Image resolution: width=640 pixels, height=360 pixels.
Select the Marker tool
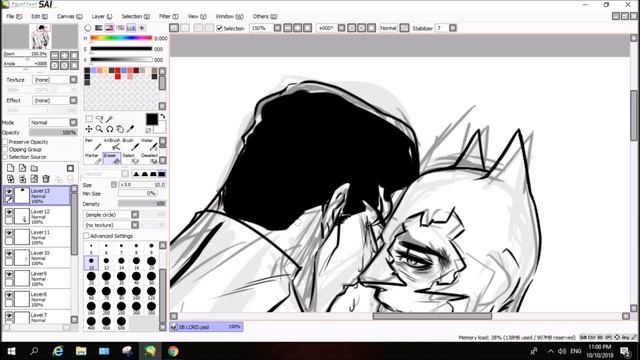click(93, 158)
